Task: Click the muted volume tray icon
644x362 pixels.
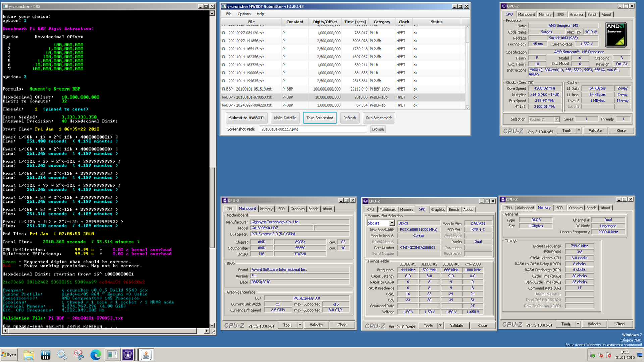Action: click(600, 355)
